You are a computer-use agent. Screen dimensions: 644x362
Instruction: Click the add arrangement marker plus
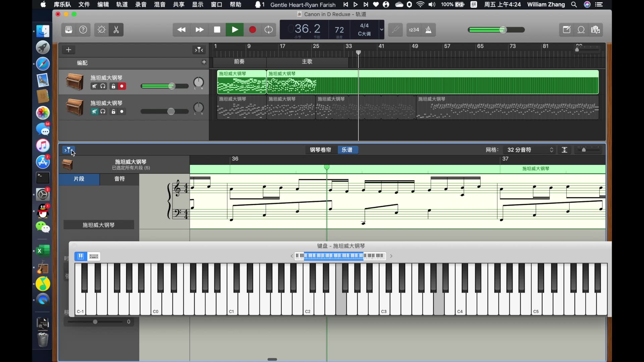pyautogui.click(x=204, y=62)
